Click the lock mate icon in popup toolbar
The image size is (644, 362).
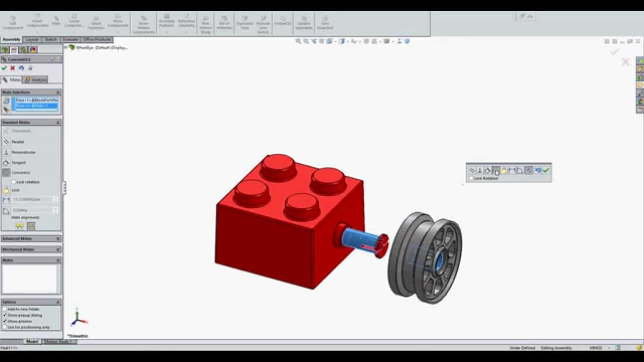coord(504,170)
